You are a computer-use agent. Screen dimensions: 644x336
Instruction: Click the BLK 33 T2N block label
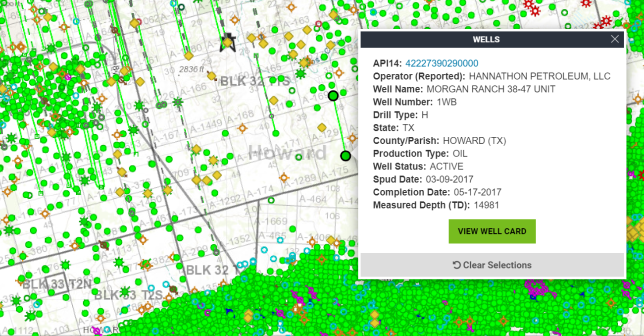[x=57, y=284]
